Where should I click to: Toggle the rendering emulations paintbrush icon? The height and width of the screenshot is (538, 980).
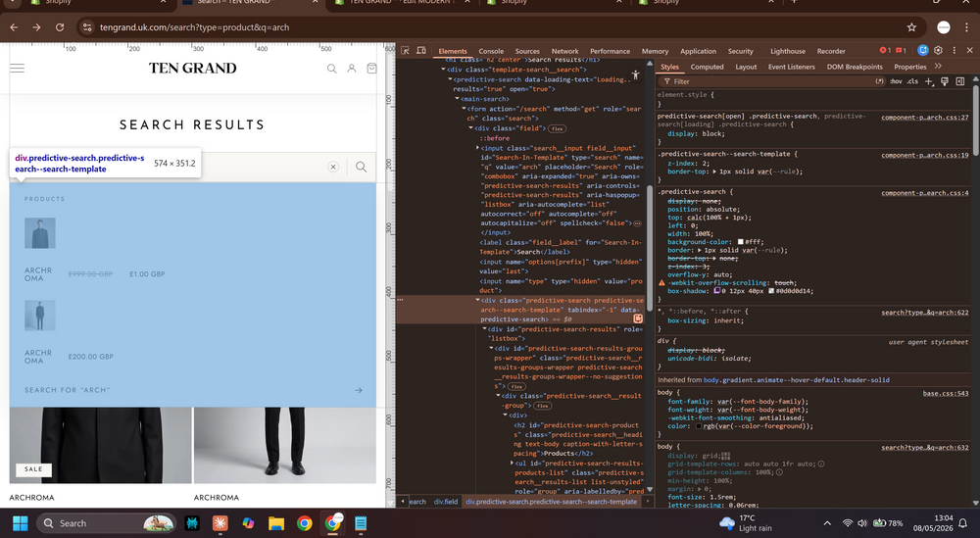[x=945, y=81]
